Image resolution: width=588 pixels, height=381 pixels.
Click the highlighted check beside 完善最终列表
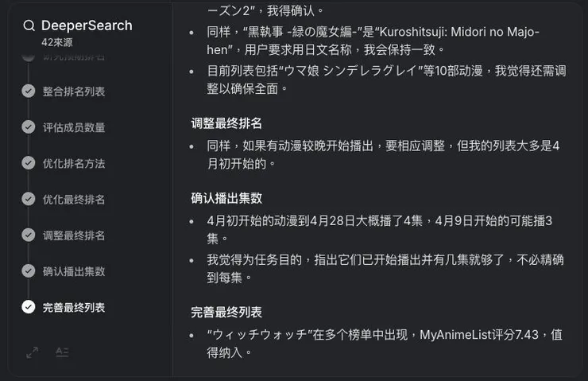coord(29,307)
